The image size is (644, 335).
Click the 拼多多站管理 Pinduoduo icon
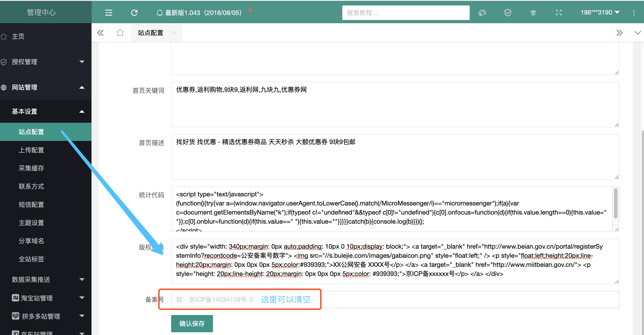point(15,316)
